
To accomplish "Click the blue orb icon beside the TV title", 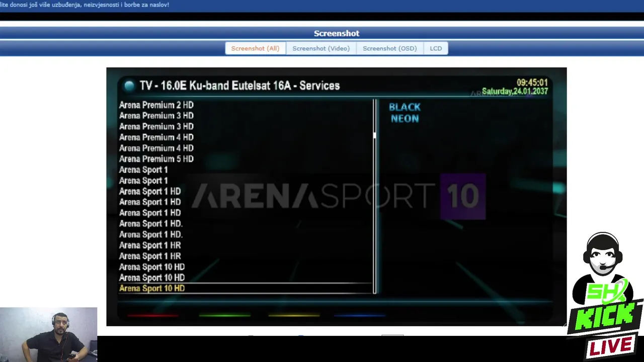I will 129,85.
